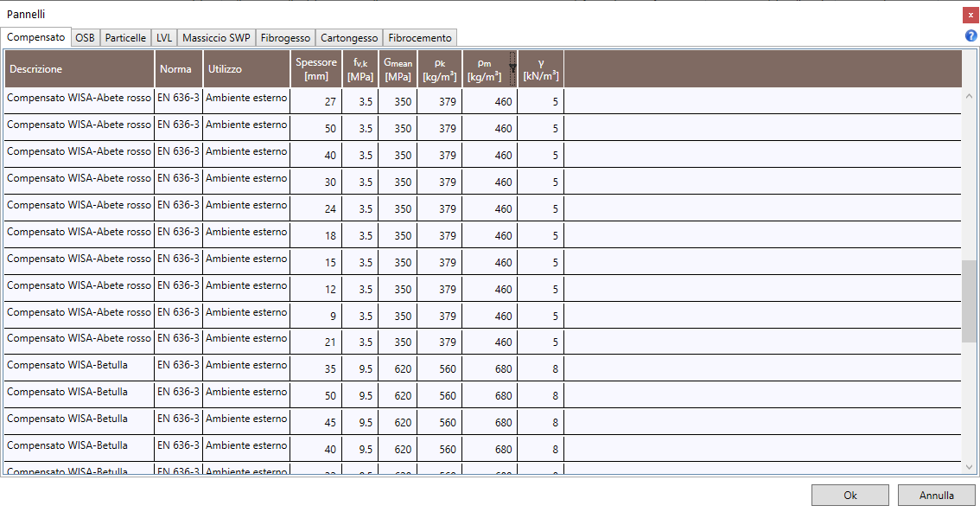This screenshot has width=980, height=512.
Task: Sort by ρk [kg/m³] column header
Action: point(440,69)
